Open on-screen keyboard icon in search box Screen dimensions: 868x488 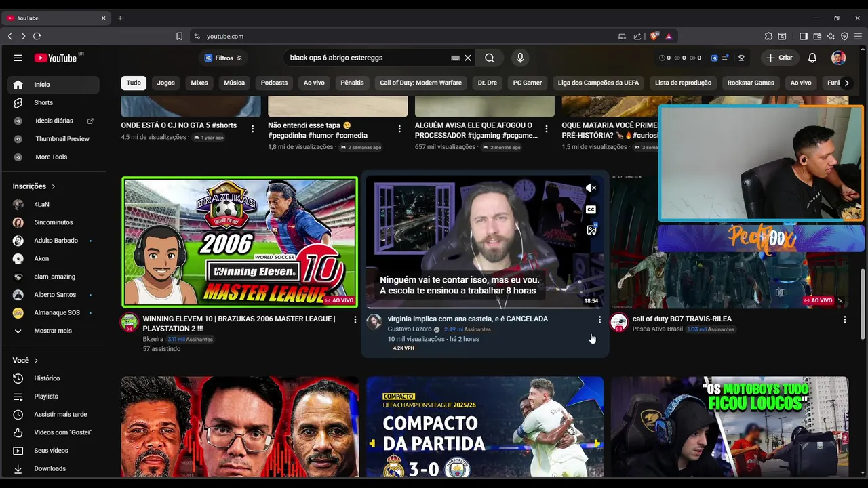coord(455,58)
